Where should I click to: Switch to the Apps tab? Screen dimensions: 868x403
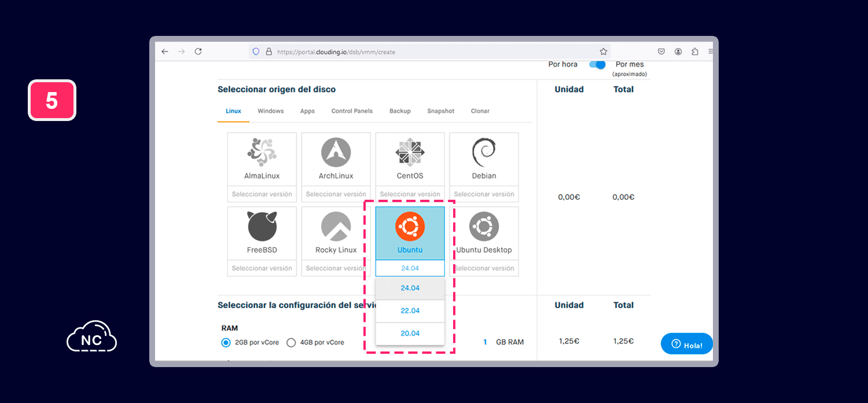click(x=307, y=111)
